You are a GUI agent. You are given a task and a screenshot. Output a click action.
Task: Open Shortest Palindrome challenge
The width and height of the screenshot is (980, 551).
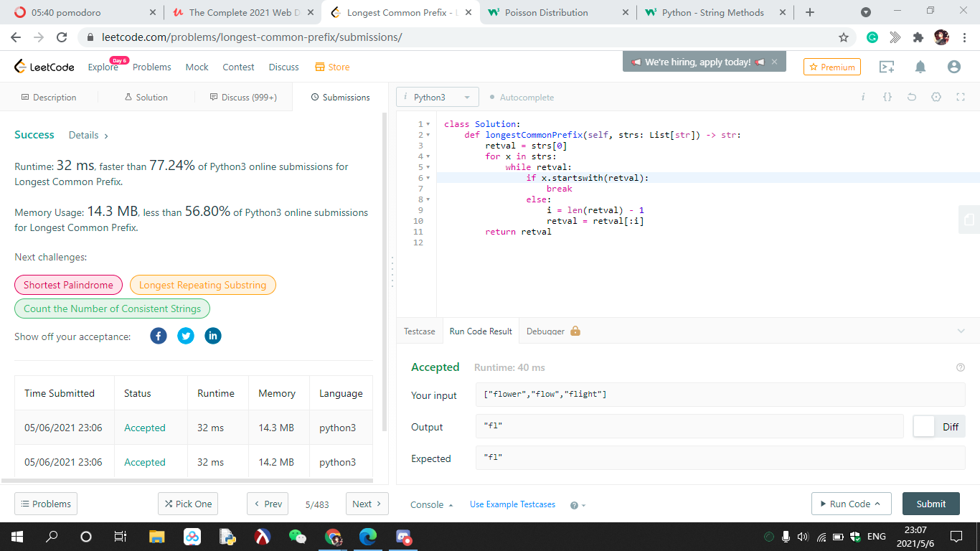click(68, 285)
